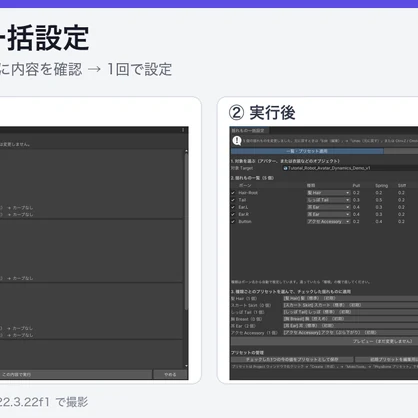Open the 耳 Ear preset dropdown
The width and height of the screenshot is (418, 418).
pos(350,326)
